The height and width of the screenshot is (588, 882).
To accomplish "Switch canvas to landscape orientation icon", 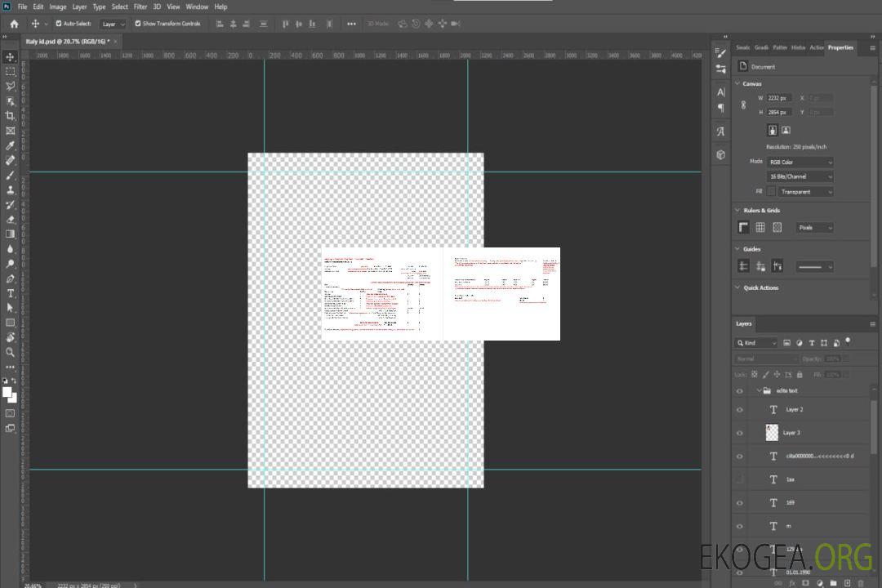I will 786,130.
